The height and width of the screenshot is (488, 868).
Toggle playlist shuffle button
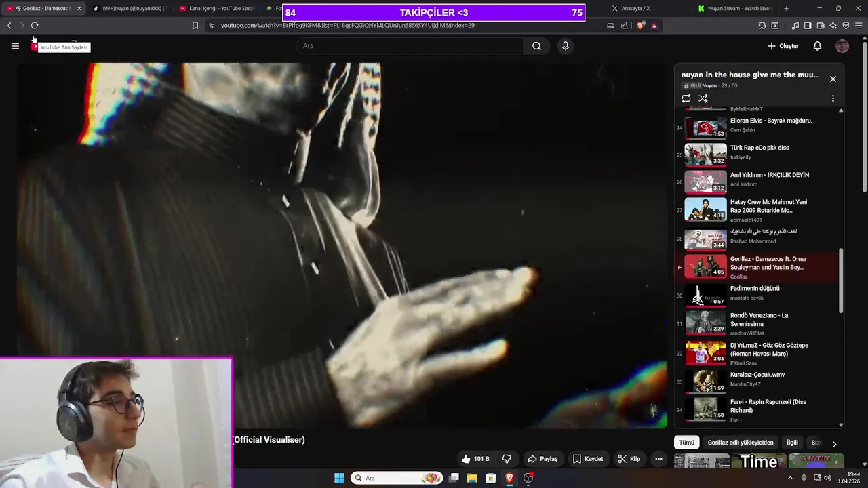[703, 98]
